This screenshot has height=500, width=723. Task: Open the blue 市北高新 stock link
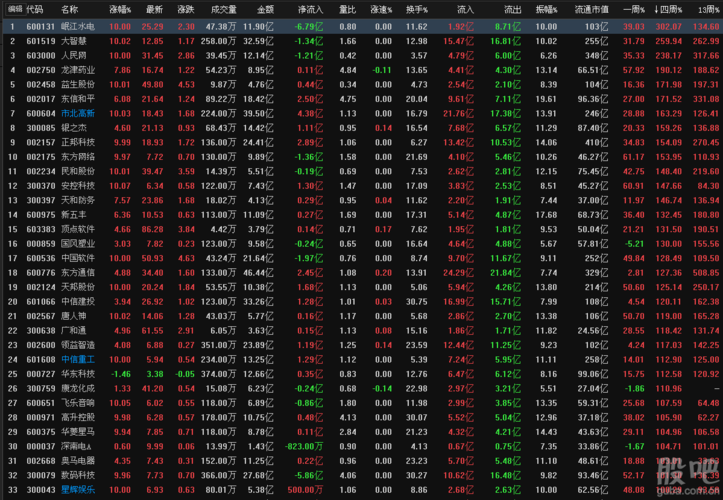[x=78, y=113]
